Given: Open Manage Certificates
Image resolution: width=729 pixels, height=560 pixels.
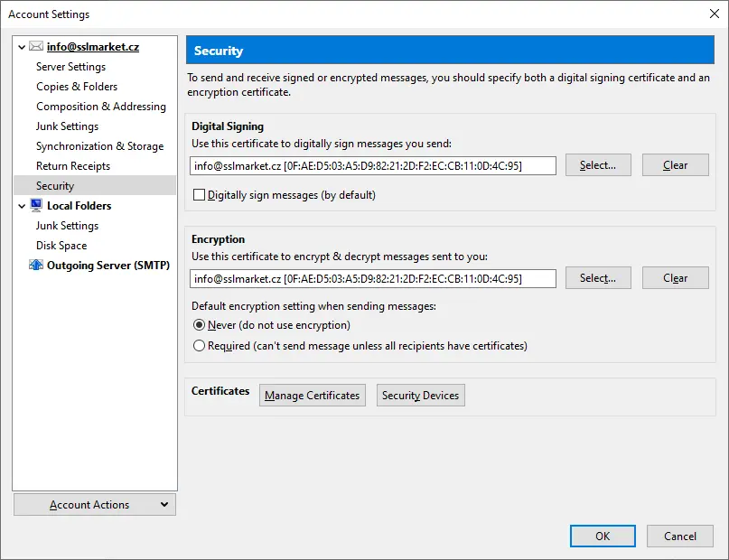Looking at the screenshot, I should [312, 395].
